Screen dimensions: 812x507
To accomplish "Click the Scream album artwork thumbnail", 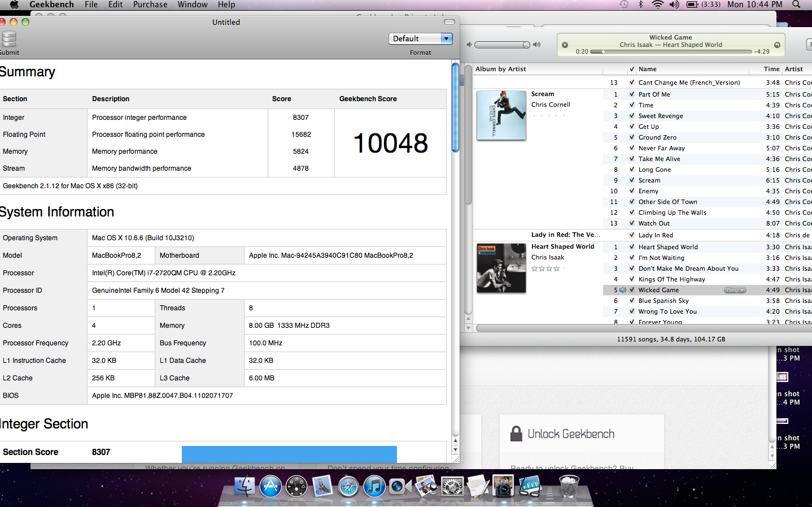I will tap(501, 115).
